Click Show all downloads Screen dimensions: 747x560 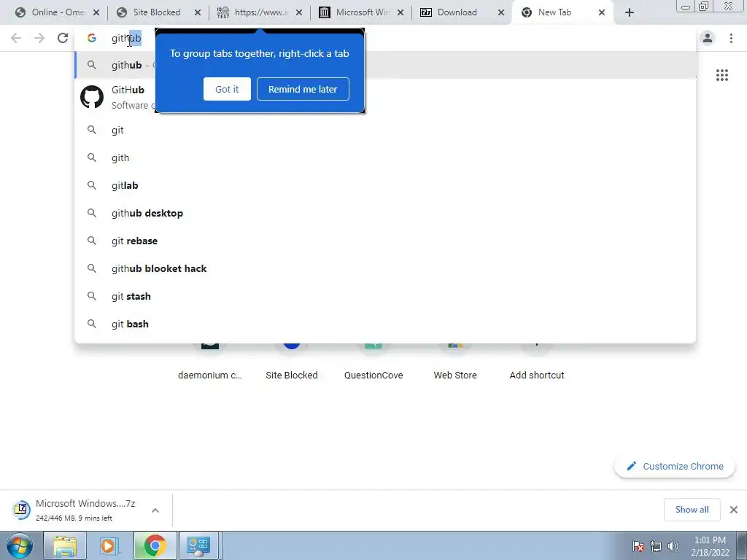coord(692,510)
